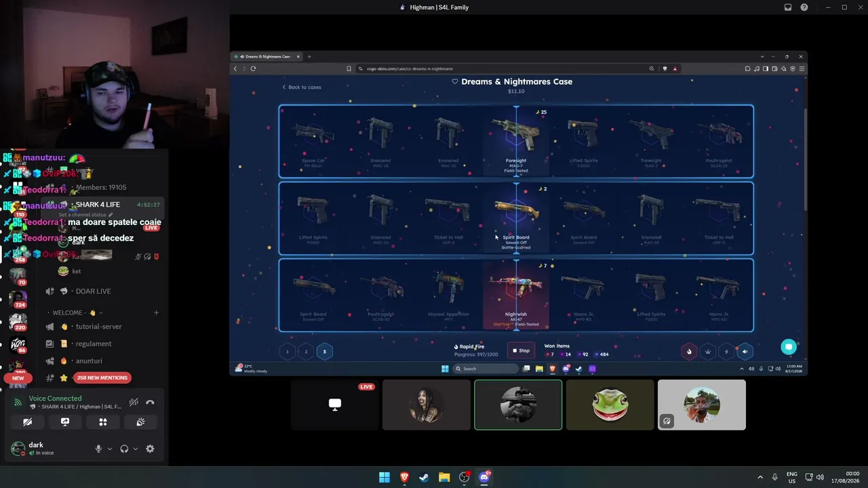Click the NEW unread servers pill
This screenshot has width=868, height=488.
point(18,378)
